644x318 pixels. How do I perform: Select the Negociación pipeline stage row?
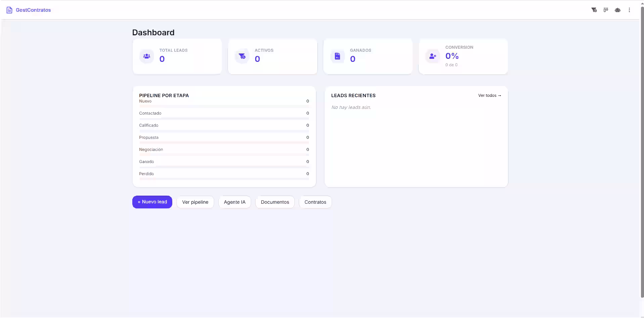[x=224, y=150]
